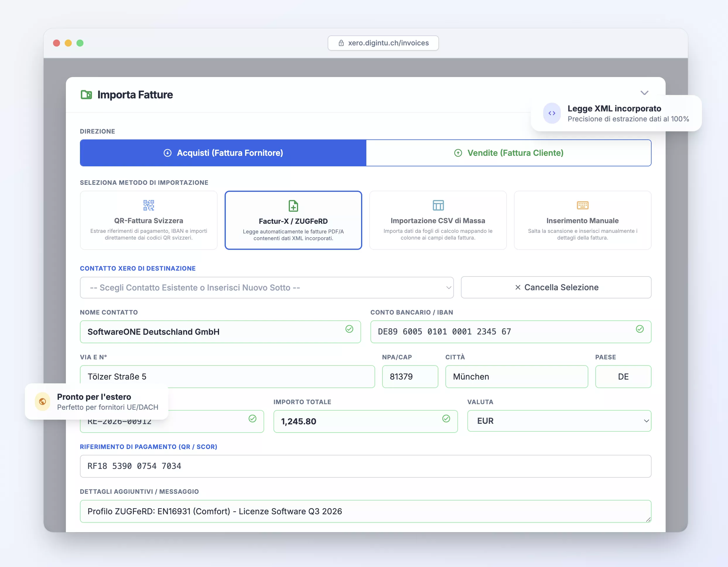Screen dimensions: 728x567
Task: Choose QR-Fattura Svizzera import method
Action: [149, 220]
